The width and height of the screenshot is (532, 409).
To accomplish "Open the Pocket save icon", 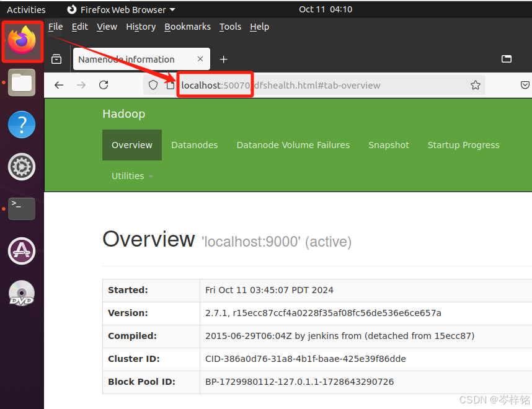I will tap(525, 85).
